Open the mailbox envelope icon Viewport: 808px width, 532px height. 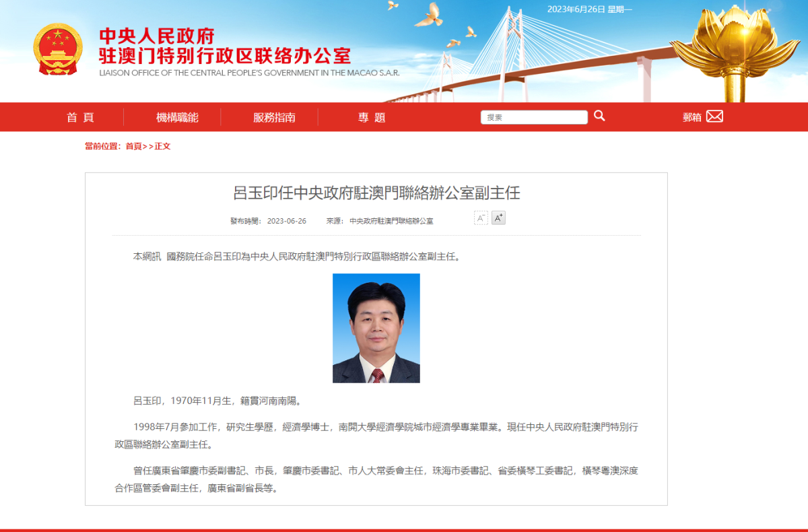coord(714,116)
